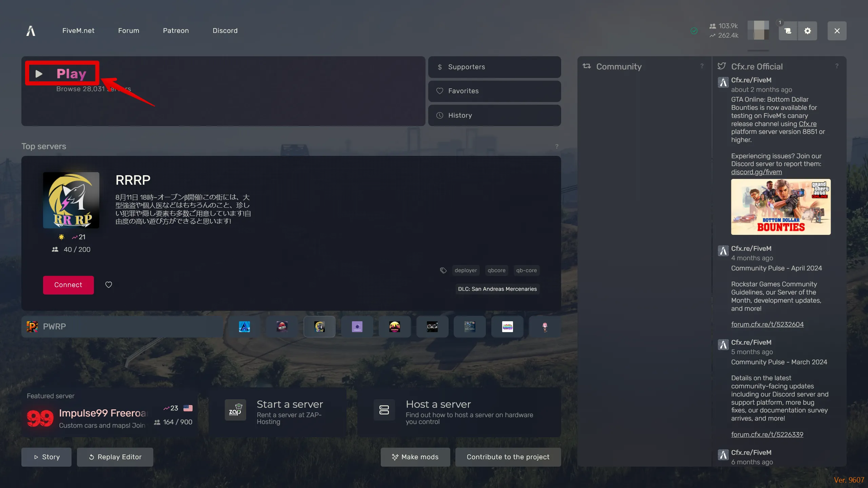Open the Bottom Dollar Bounties image

781,207
